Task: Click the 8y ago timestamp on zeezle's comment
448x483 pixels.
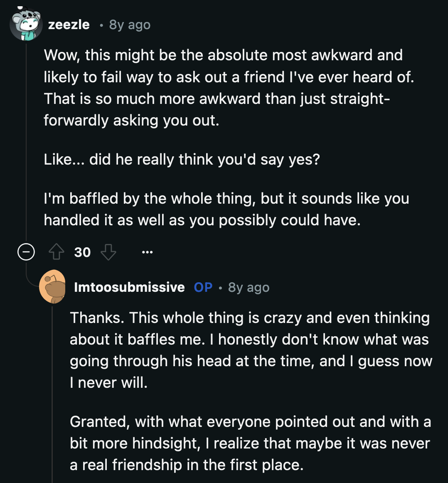Action: [129, 25]
